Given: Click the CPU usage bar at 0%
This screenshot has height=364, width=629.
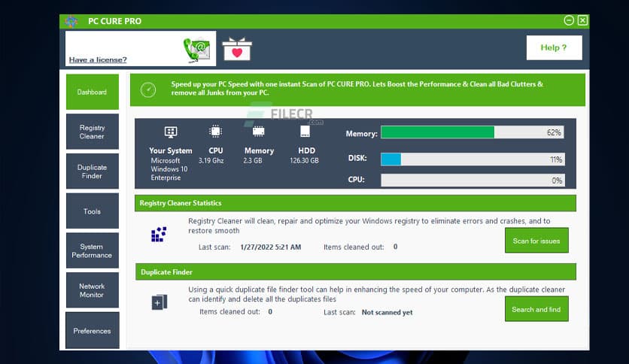Looking at the screenshot, I should pyautogui.click(x=473, y=180).
